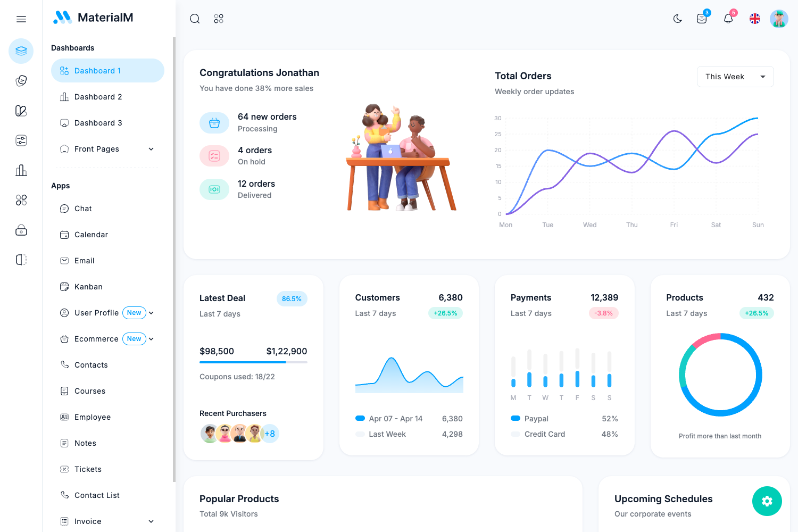Image resolution: width=798 pixels, height=532 pixels.
Task: Open the search magnifier icon
Action: click(194, 18)
